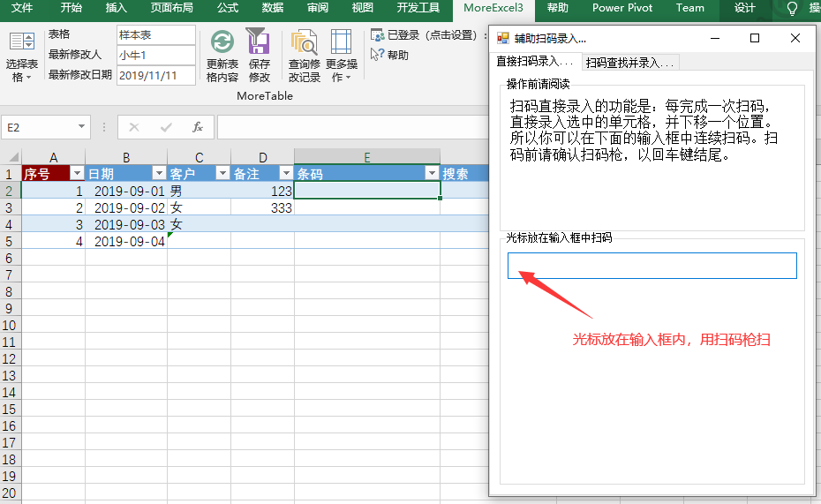The height and width of the screenshot is (504, 821).
Task: Click the insert function fx icon
Action: [198, 127]
